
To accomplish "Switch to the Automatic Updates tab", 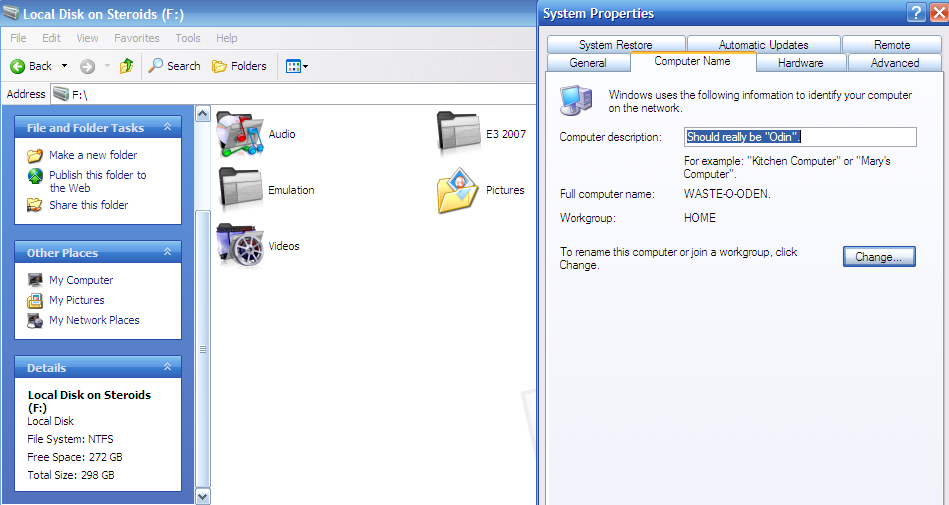I will [x=763, y=45].
